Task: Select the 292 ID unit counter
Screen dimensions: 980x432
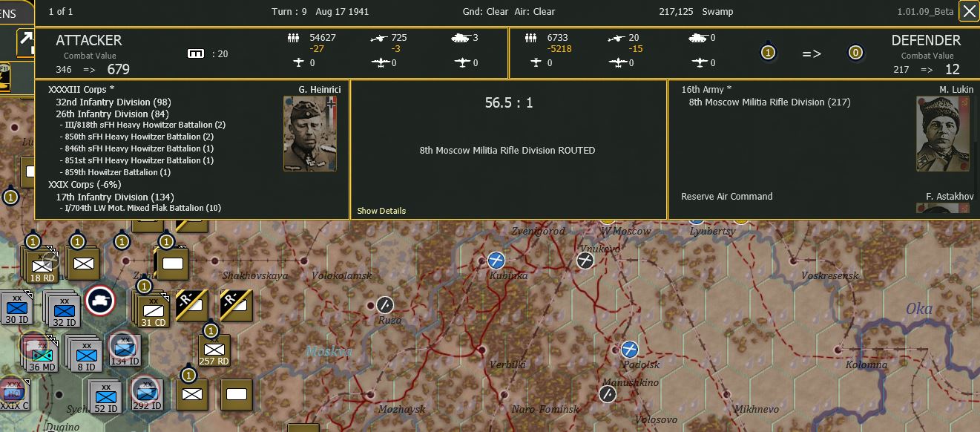Action: coord(146,393)
